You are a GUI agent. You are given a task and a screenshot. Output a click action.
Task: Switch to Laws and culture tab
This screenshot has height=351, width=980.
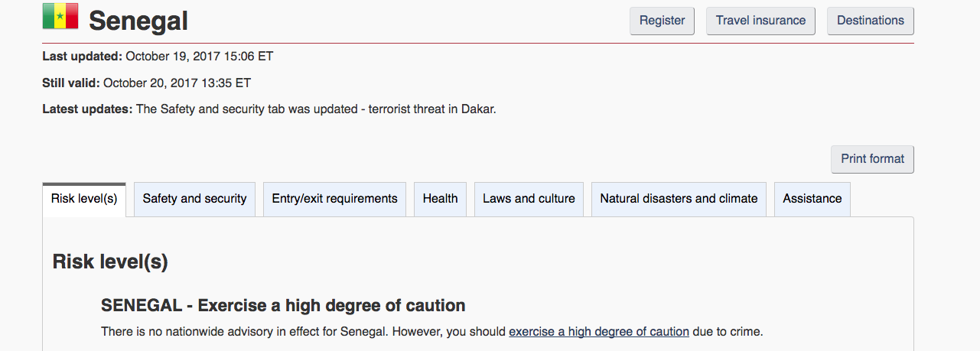pos(529,199)
